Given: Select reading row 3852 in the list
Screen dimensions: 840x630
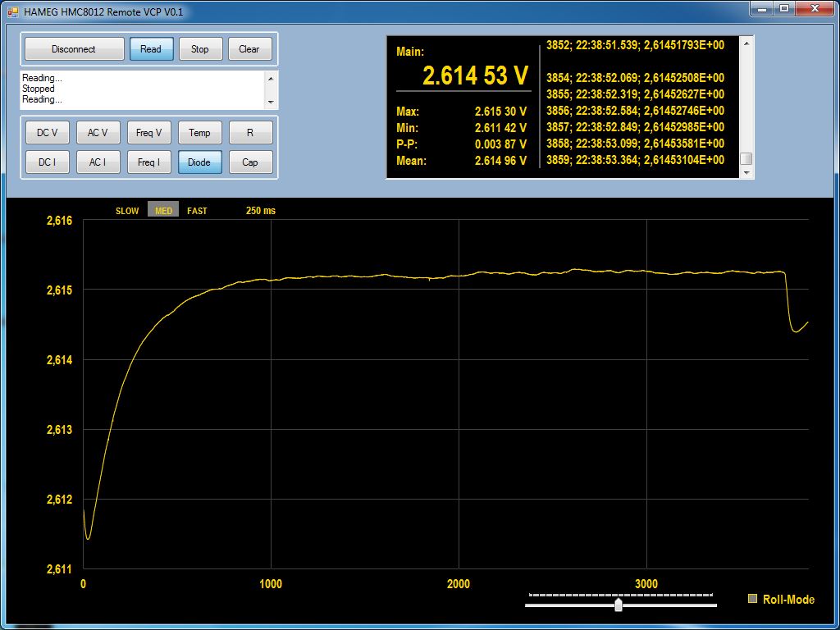Looking at the screenshot, I should point(636,45).
